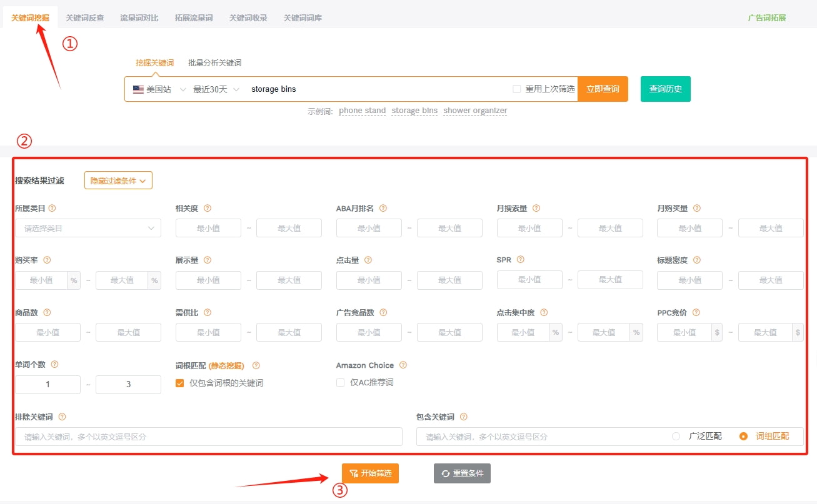The width and height of the screenshot is (817, 504).
Task: Open the 请选择类目 category selector
Action: tap(88, 228)
